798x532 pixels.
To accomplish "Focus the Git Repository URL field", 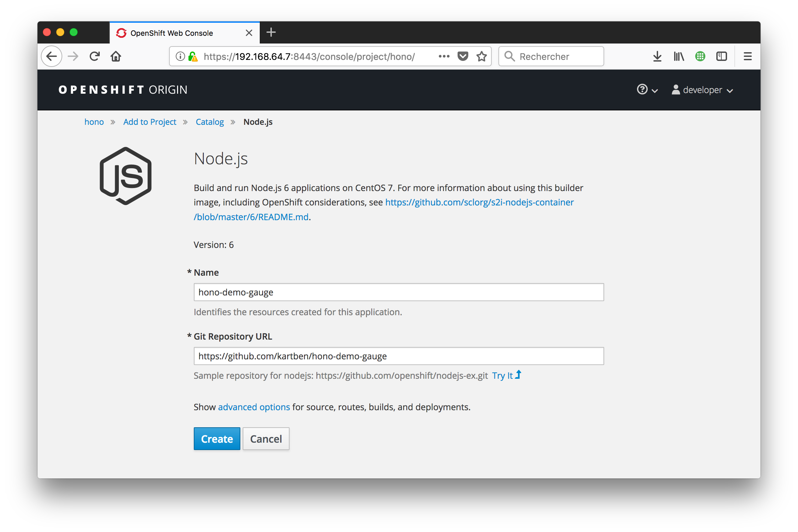I will (x=398, y=356).
